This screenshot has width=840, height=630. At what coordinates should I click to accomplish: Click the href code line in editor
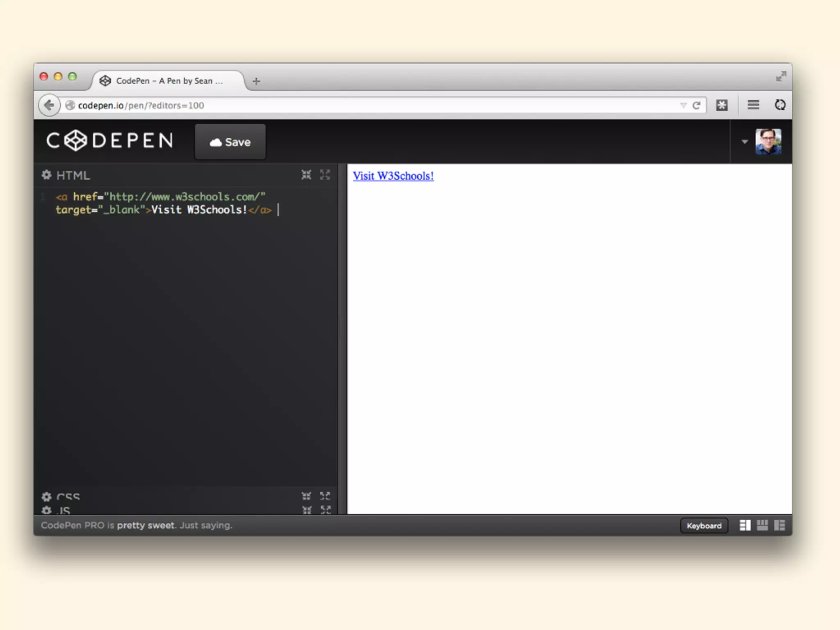point(161,197)
